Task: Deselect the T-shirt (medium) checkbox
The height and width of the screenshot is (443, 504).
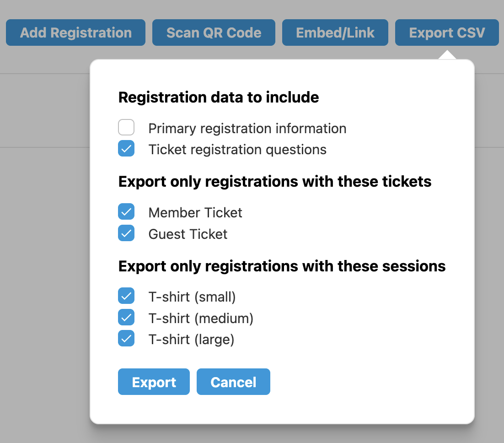Action: [x=126, y=317]
